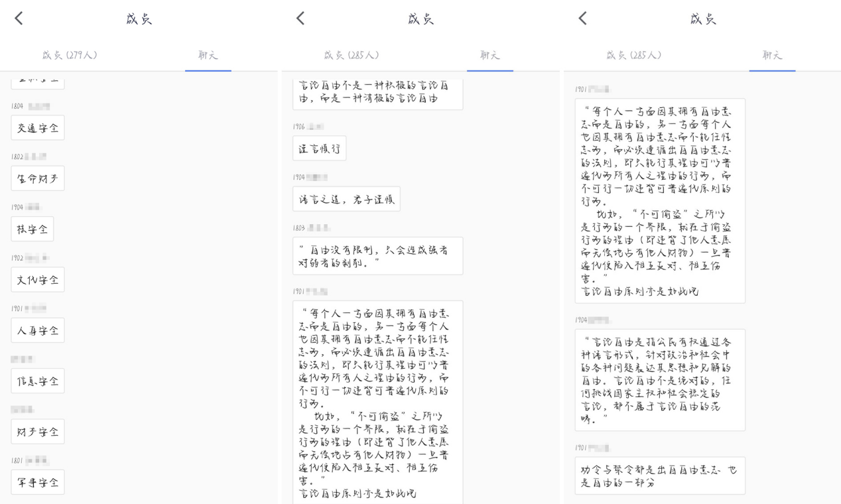Tap the 生命财产 message bubble
This screenshot has width=841, height=504.
38,178
